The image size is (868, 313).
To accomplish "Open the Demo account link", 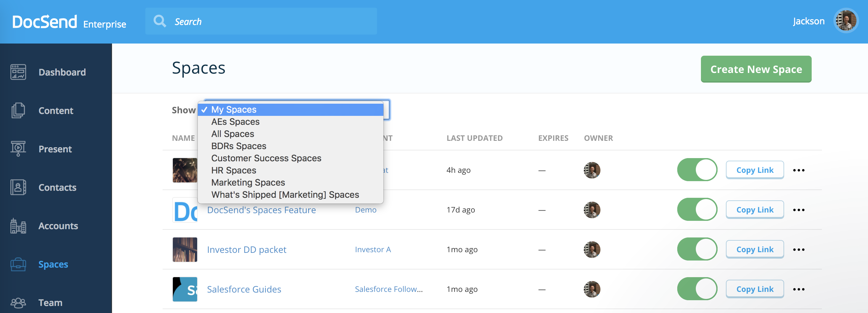I will (x=365, y=210).
